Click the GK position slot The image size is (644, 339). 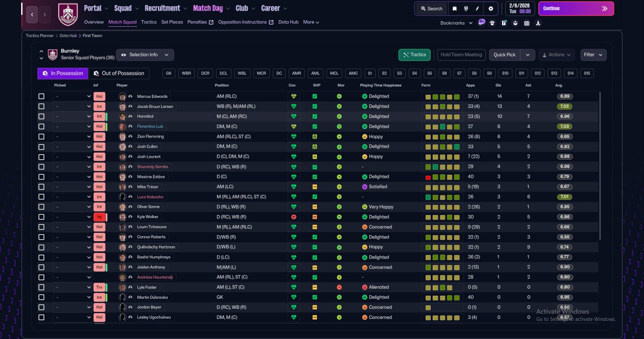[x=169, y=74]
